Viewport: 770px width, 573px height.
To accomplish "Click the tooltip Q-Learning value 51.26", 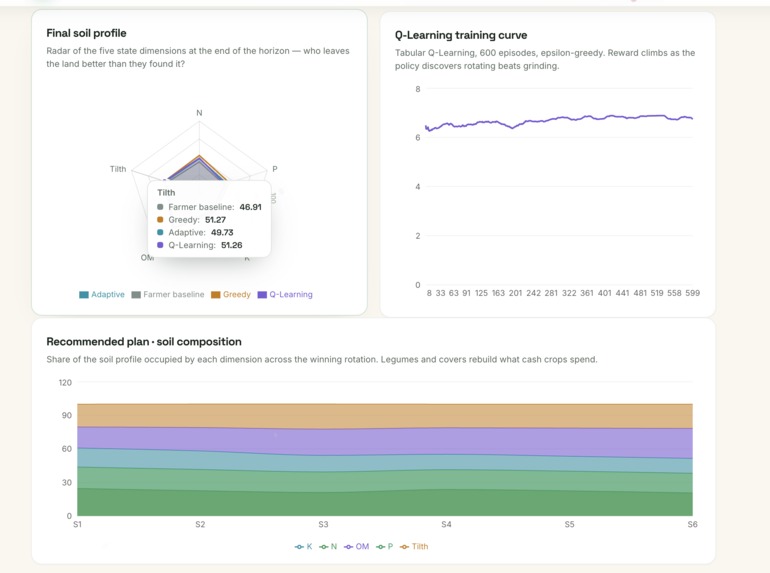I will 232,246.
